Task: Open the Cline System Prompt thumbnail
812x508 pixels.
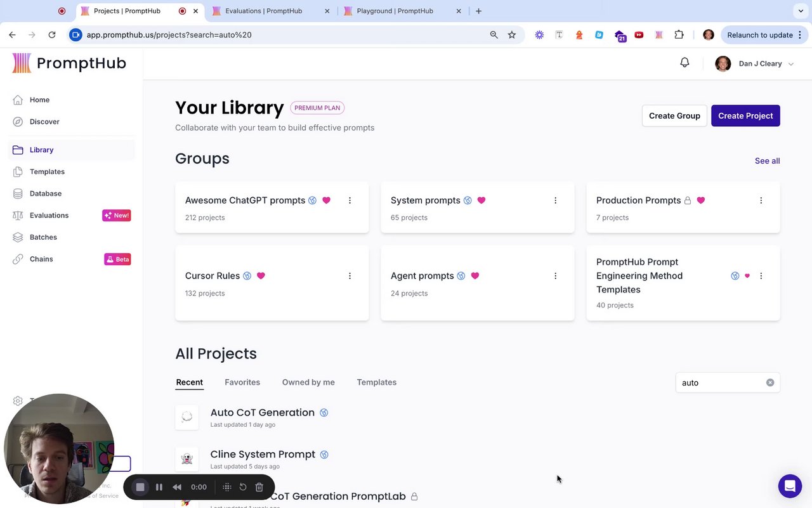Action: click(187, 459)
